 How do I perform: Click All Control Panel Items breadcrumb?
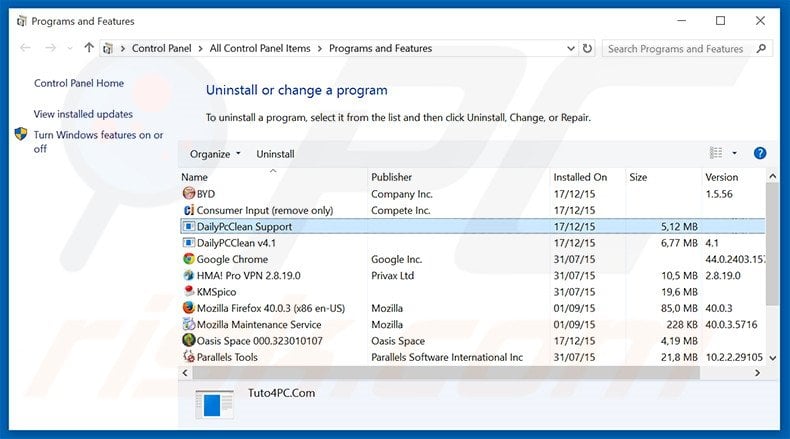coord(260,48)
